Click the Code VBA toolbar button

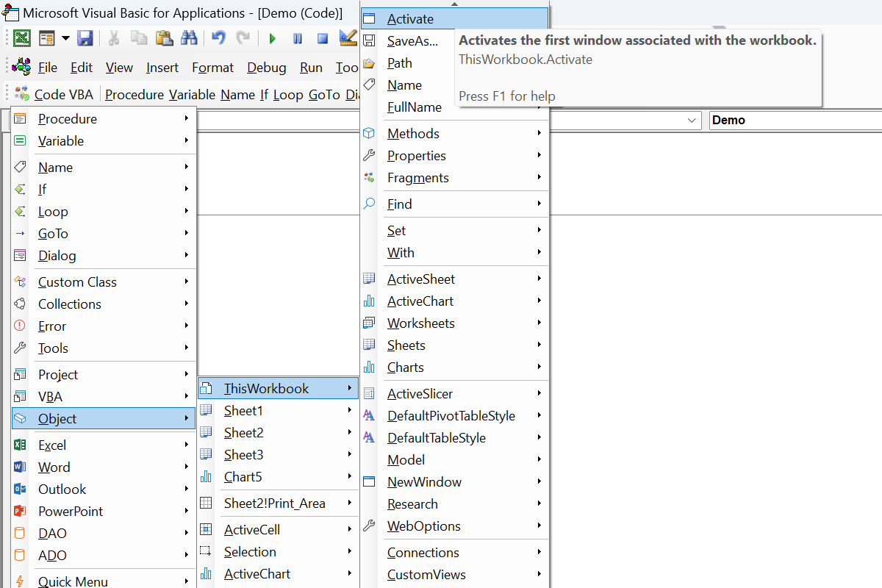click(x=54, y=94)
